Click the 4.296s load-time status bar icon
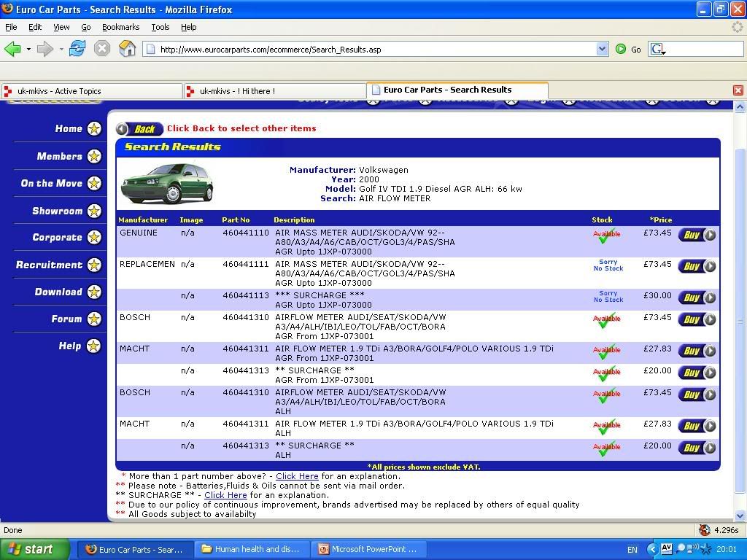747x560 pixels. [705, 530]
